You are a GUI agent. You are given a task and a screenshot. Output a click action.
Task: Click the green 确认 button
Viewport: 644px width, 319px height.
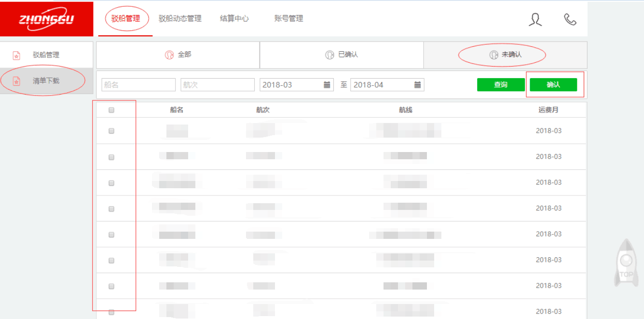(553, 85)
